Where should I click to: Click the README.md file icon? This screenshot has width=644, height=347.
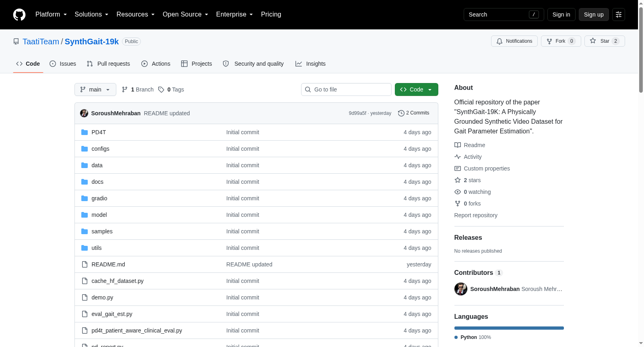click(x=85, y=264)
